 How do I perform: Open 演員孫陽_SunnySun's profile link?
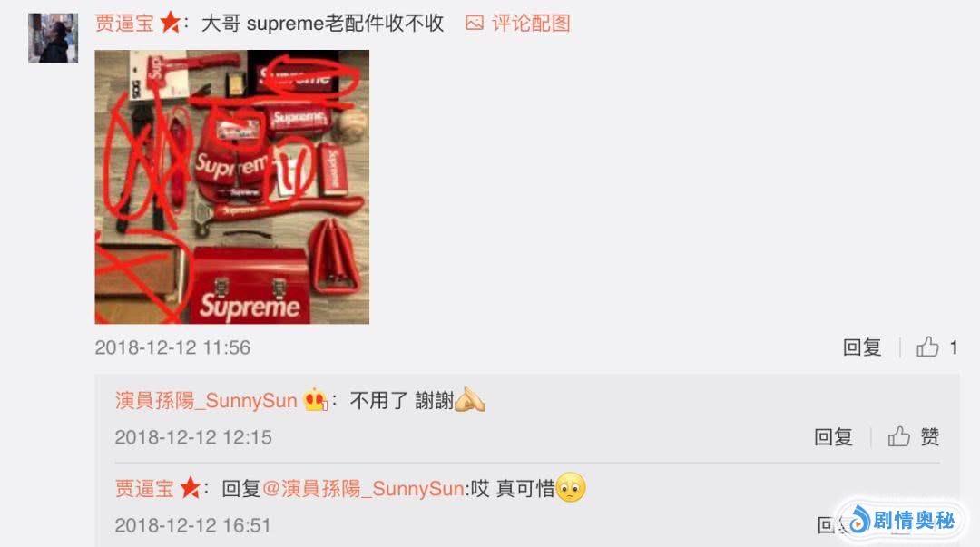point(206,400)
